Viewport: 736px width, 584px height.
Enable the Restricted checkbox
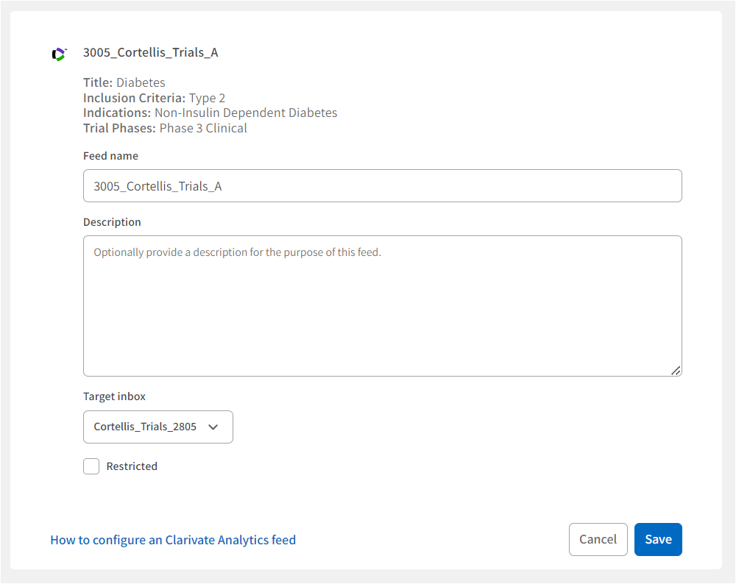pyautogui.click(x=91, y=466)
